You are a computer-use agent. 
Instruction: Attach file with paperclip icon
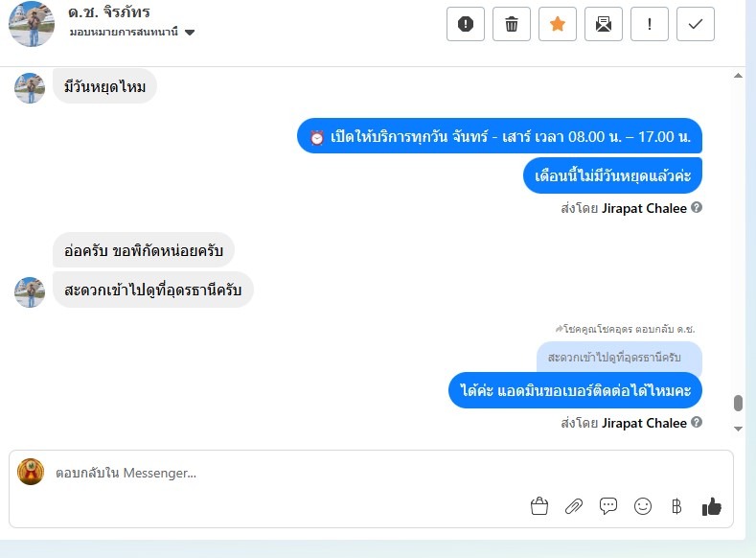(574, 506)
